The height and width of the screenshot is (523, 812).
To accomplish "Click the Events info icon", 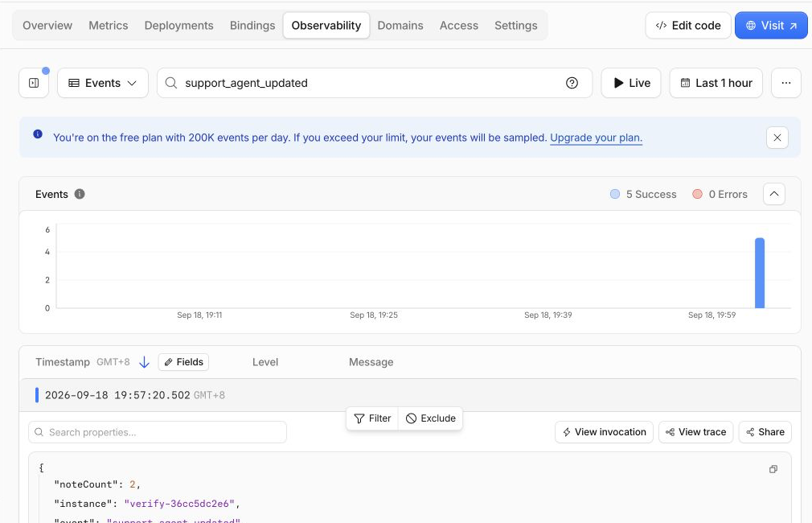I will 80,194.
